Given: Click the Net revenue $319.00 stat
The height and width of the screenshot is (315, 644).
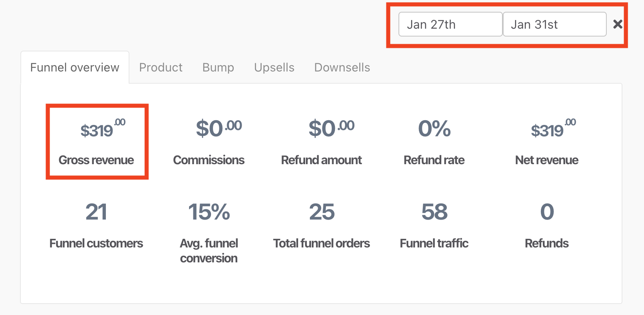Looking at the screenshot, I should [x=547, y=130].
